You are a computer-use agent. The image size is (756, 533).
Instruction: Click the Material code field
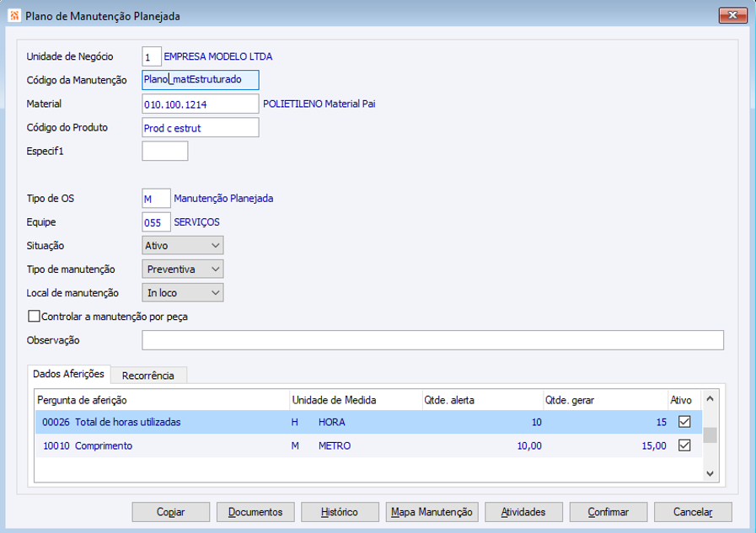(201, 104)
